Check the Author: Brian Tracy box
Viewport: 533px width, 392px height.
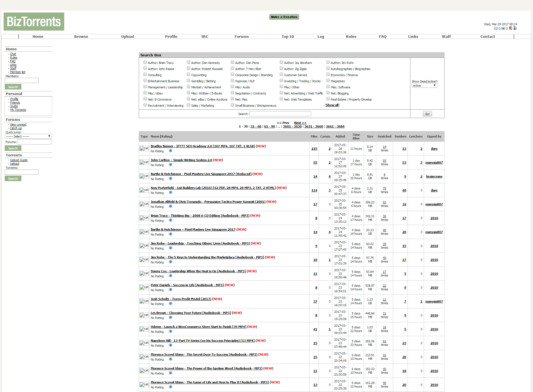[x=145, y=62]
